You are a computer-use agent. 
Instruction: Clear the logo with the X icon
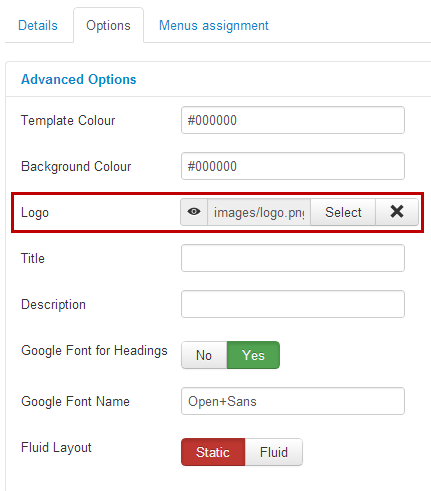[x=397, y=212]
